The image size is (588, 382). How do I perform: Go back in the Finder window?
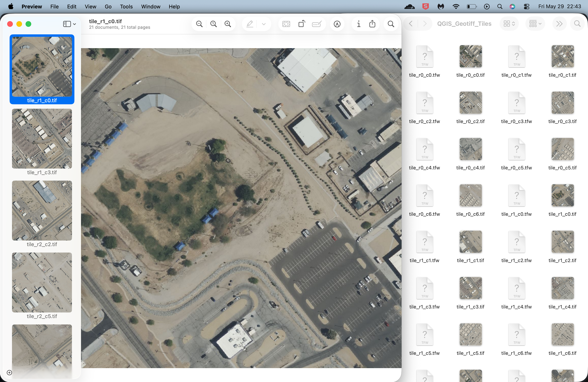[x=411, y=24]
